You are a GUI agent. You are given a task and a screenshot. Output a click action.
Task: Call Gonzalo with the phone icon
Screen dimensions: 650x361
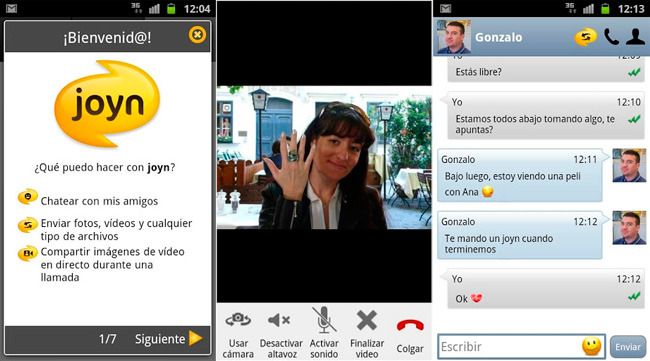(611, 37)
